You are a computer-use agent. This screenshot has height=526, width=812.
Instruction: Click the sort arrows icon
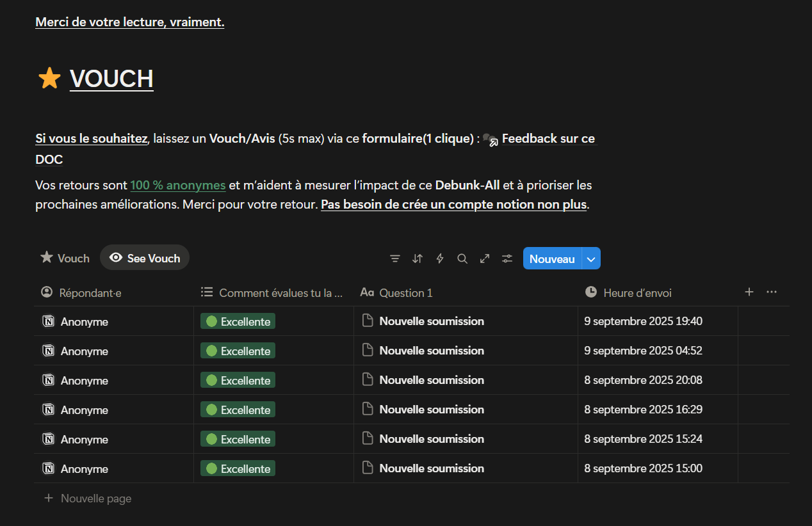418,259
